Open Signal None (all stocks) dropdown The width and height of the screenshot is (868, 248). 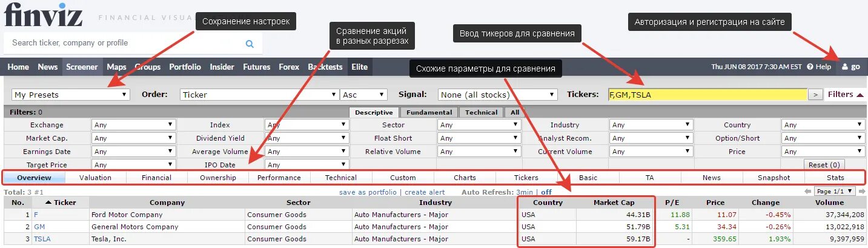[x=498, y=95]
